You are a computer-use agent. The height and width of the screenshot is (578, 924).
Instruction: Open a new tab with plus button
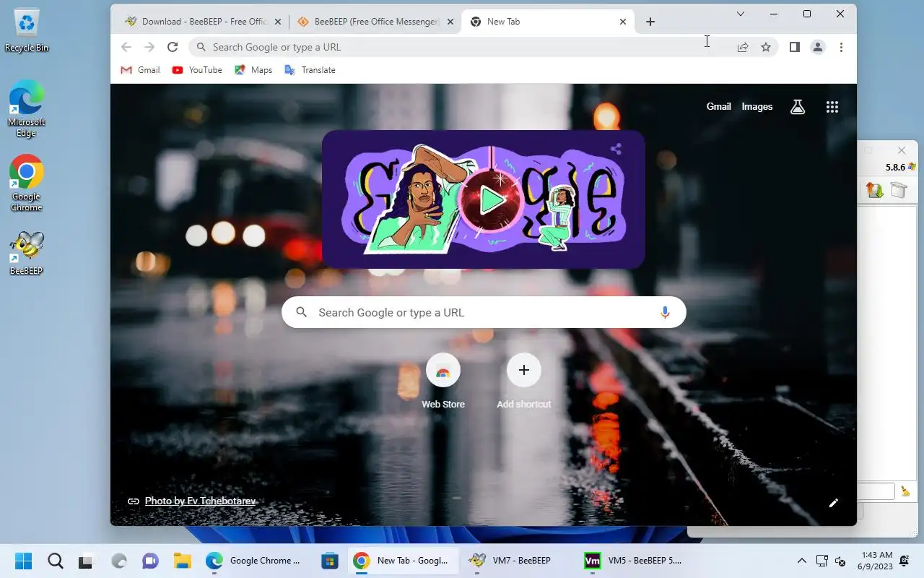pyautogui.click(x=650, y=22)
